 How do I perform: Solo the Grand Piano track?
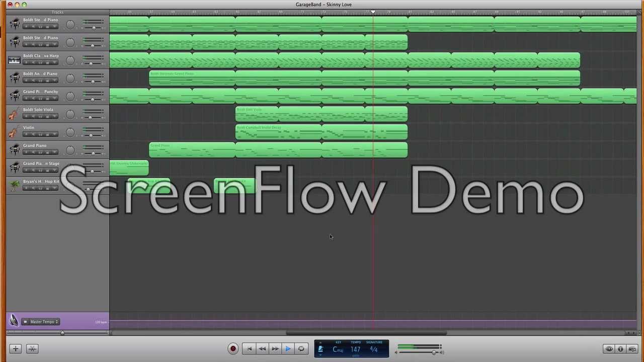[41, 152]
